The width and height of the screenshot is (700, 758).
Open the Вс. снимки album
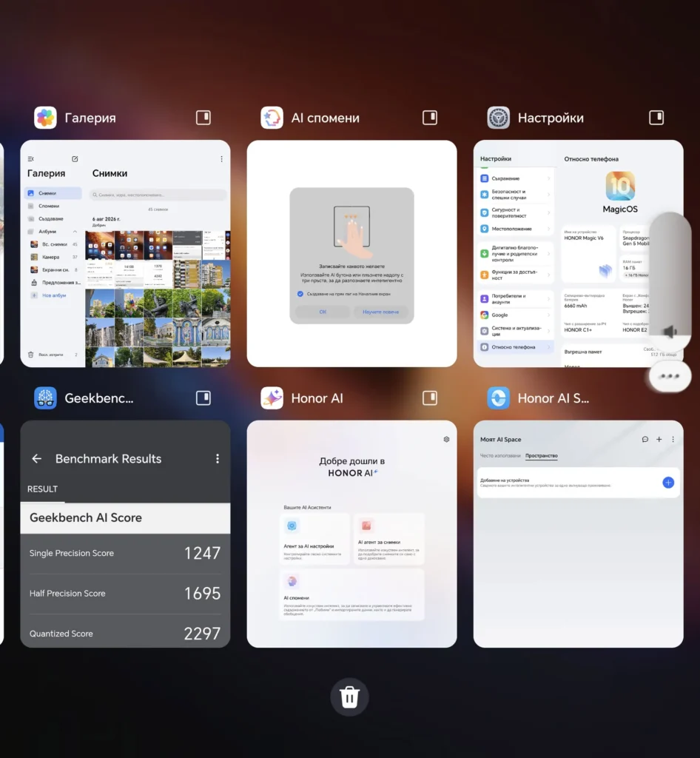pos(54,244)
